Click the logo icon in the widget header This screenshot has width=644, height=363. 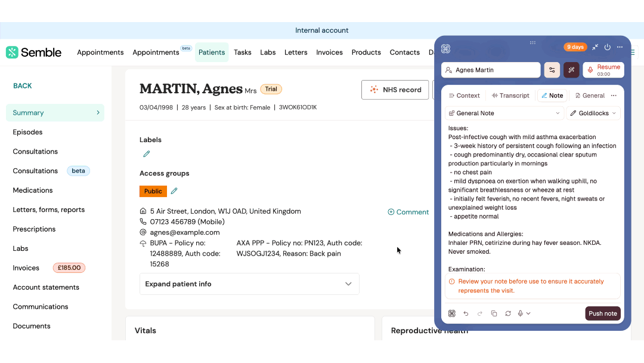(445, 48)
